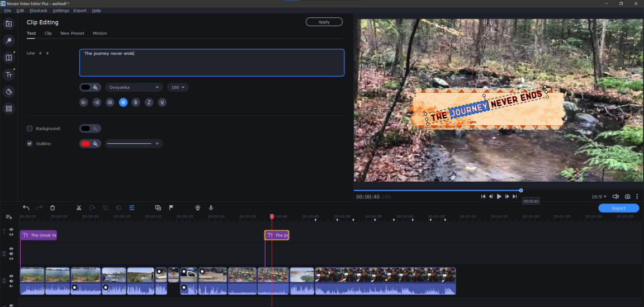Delete the selected clip with the trash icon
The width and height of the screenshot is (644, 307).
[x=53, y=207]
